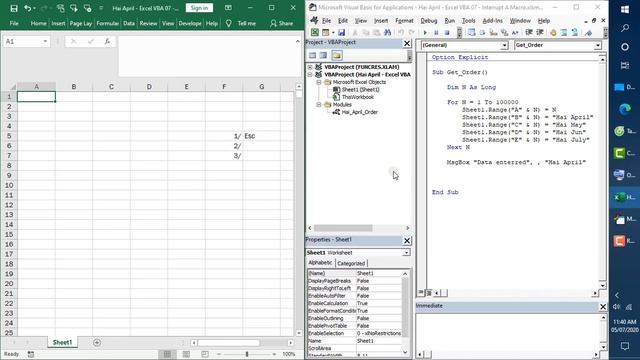This screenshot has width=640, height=360.
Task: Click the Share button in Excel
Action: (282, 23)
